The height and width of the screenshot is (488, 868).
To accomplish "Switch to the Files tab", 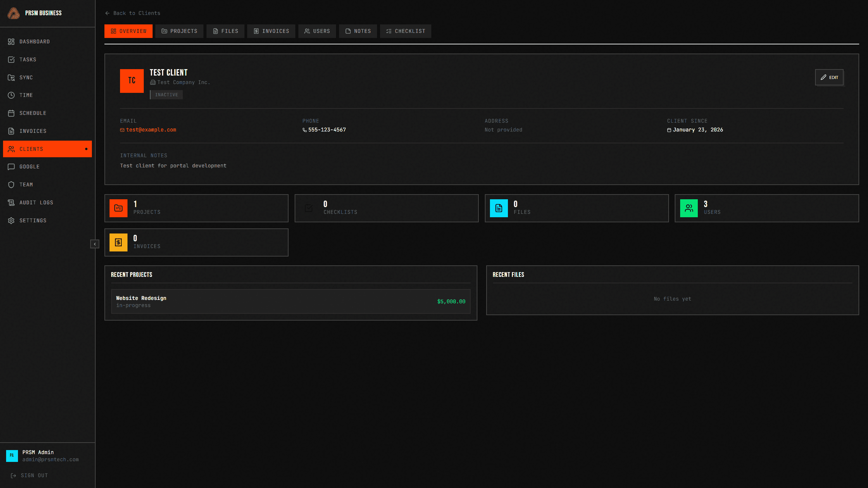I will [225, 31].
